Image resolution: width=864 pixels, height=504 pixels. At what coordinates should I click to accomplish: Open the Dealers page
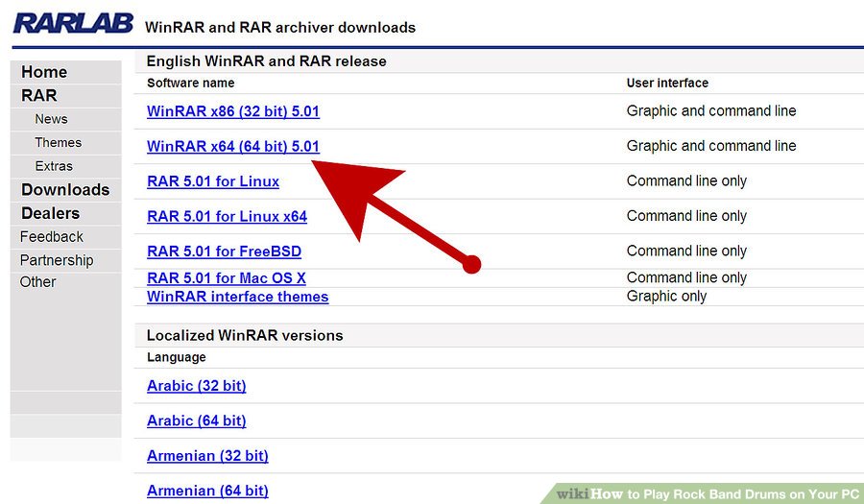[x=50, y=213]
